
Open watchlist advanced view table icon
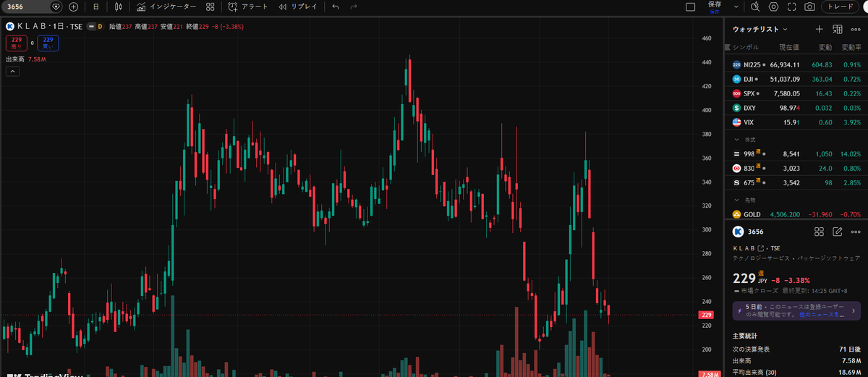[x=838, y=29]
